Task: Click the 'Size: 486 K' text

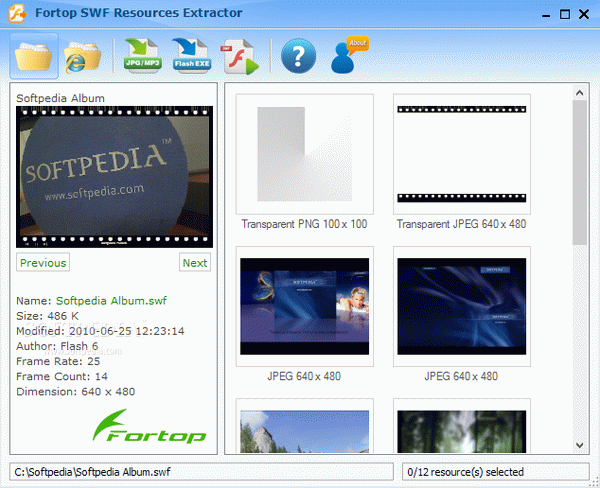Action: (47, 316)
